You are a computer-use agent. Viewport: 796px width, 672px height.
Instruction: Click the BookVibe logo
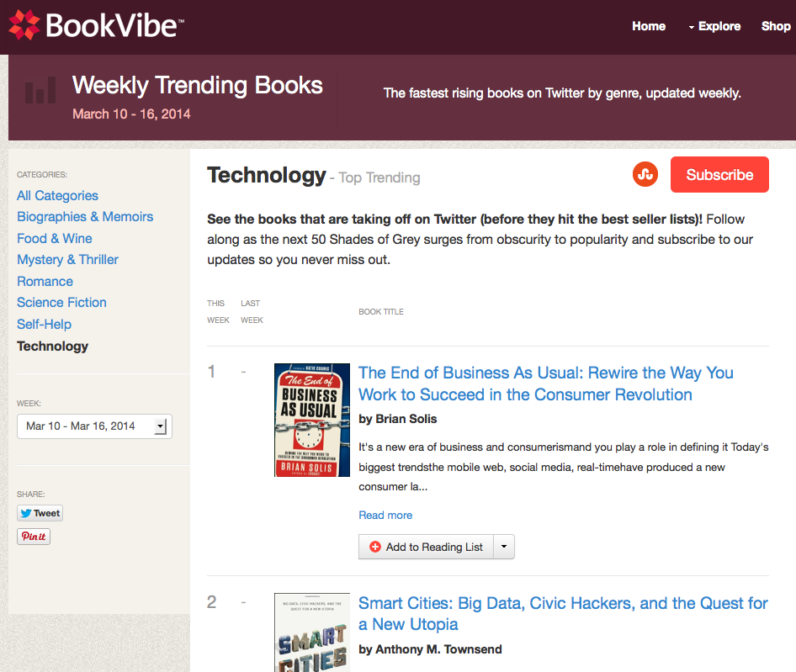click(x=97, y=25)
